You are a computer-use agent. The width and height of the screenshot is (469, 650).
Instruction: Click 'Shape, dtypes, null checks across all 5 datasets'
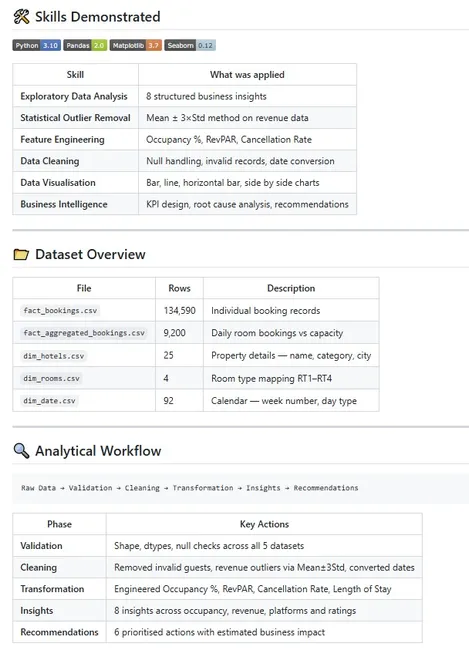(x=209, y=546)
